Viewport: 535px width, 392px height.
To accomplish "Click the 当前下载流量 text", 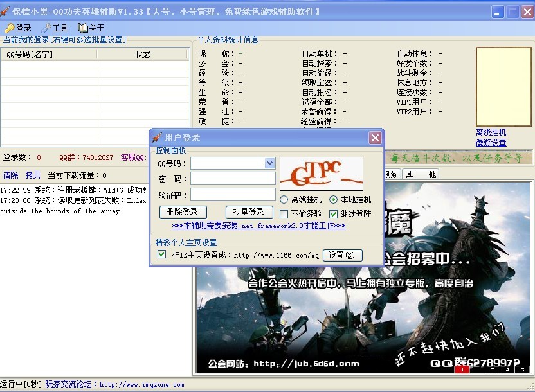I will coord(77,175).
